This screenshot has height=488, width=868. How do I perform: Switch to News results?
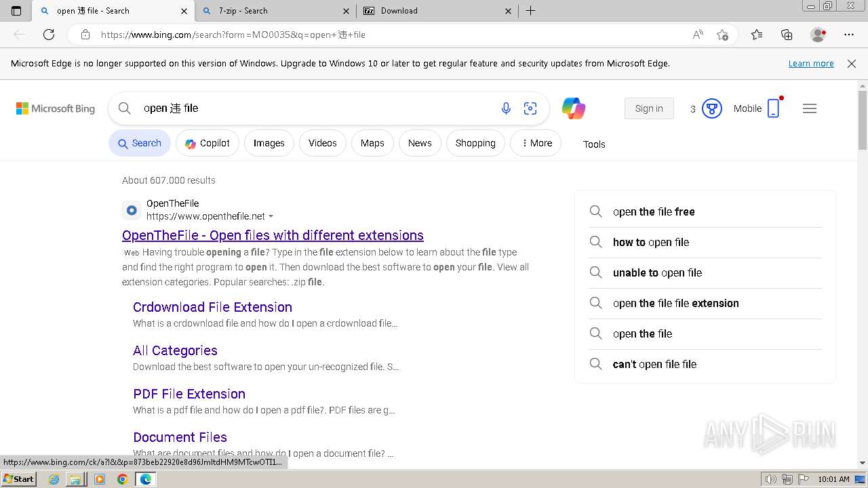(420, 143)
